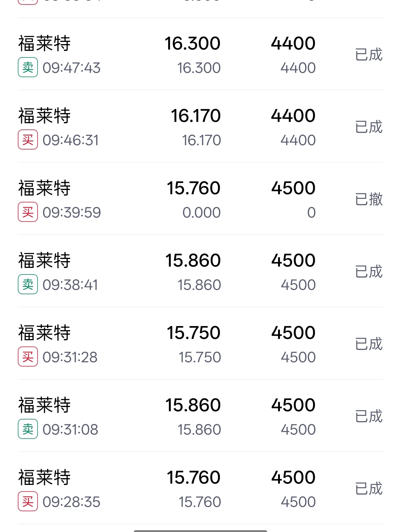Tap the buy badge at 09:31:28

[28, 357]
